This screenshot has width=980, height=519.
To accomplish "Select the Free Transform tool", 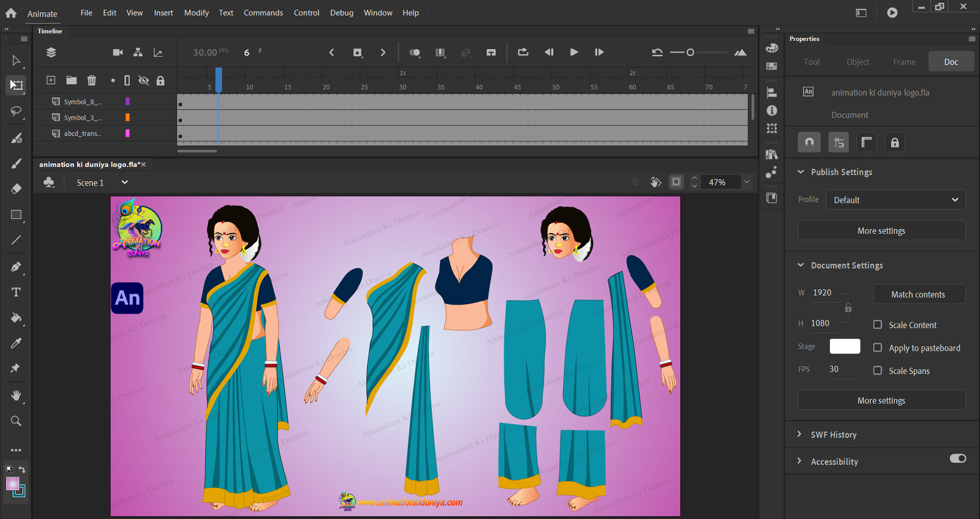I will point(16,86).
